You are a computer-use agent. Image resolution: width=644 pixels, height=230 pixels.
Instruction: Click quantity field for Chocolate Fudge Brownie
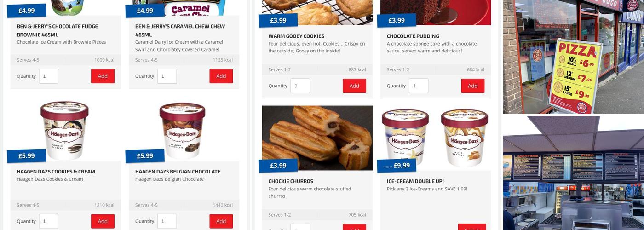[x=49, y=76]
